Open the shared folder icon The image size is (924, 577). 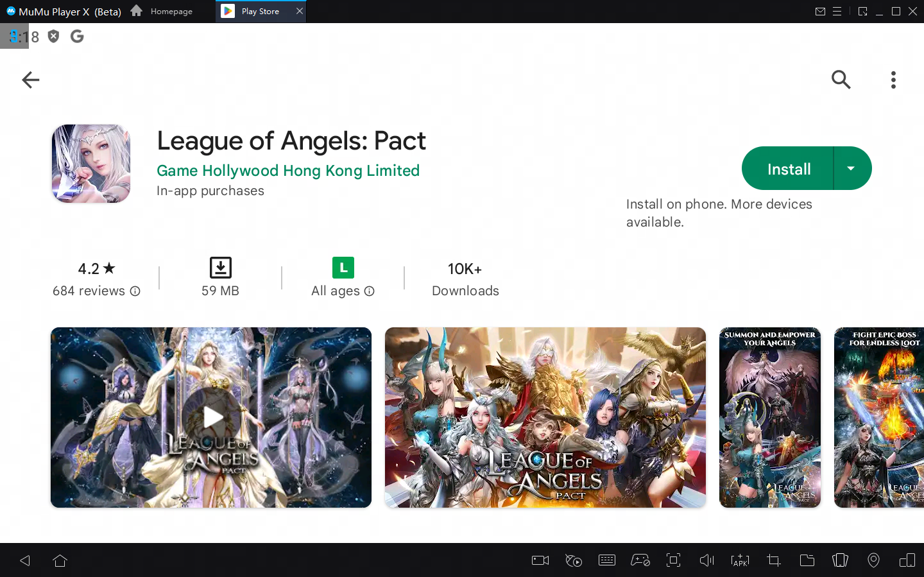point(807,560)
